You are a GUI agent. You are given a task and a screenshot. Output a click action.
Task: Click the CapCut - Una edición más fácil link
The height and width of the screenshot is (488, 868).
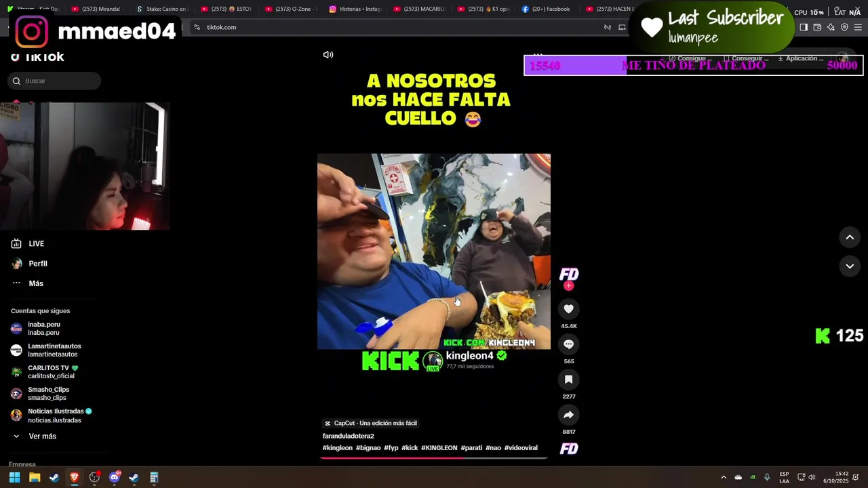[x=370, y=423]
